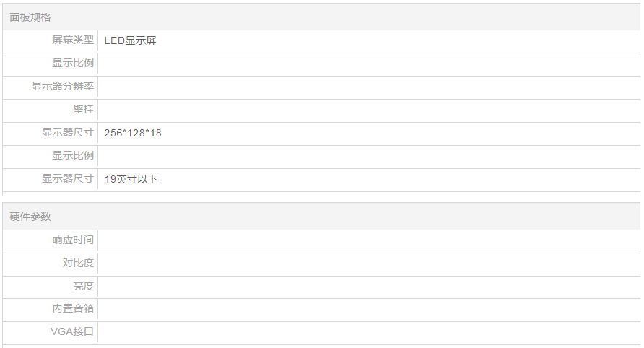Click the 亮度 row label
The image size is (644, 348).
[84, 286]
